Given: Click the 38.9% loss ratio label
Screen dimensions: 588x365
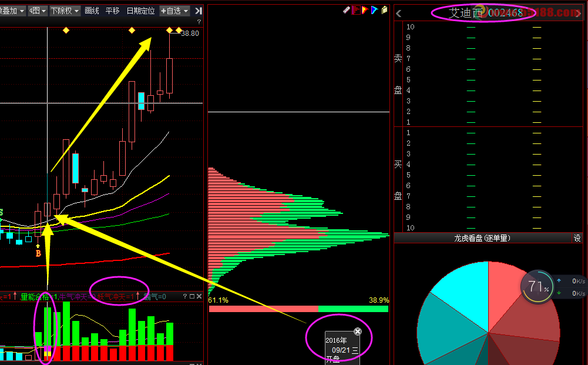Looking at the screenshot, I should click(x=379, y=300).
